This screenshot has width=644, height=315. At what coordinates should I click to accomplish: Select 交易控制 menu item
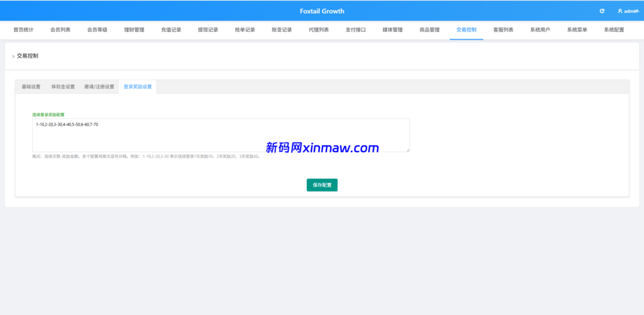466,30
